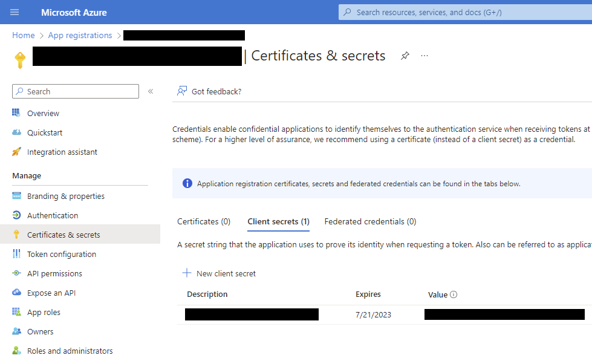The width and height of the screenshot is (592, 364).
Task: Open API permissions page
Action: (x=54, y=273)
